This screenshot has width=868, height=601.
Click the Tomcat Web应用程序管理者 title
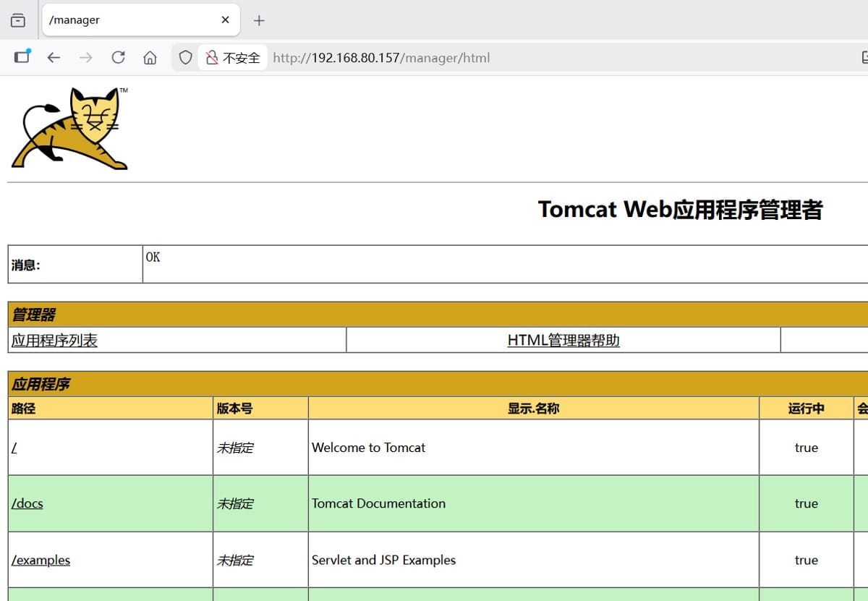[681, 209]
